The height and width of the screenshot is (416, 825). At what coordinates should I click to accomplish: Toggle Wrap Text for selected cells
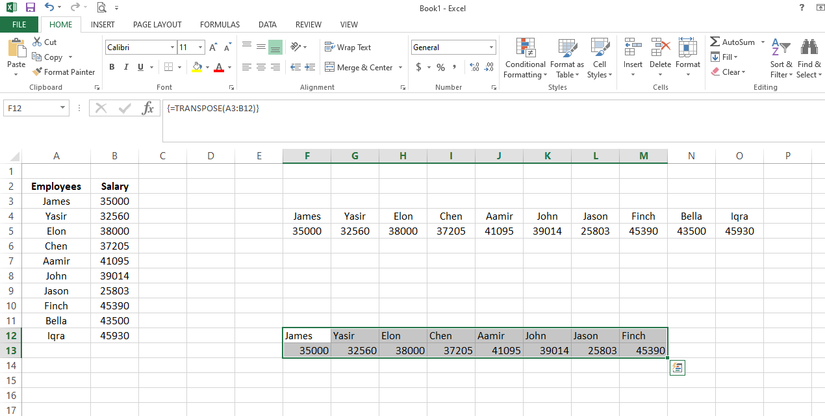tap(347, 47)
